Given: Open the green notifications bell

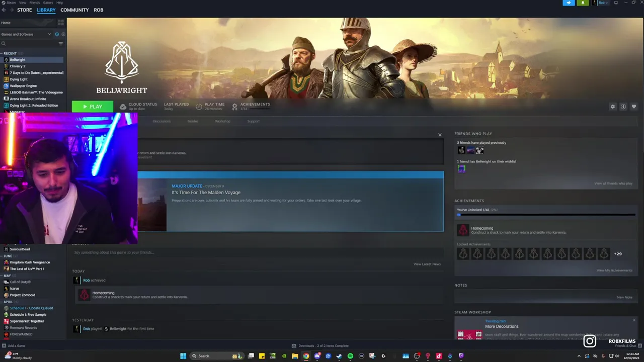Looking at the screenshot, I should (583, 3).
